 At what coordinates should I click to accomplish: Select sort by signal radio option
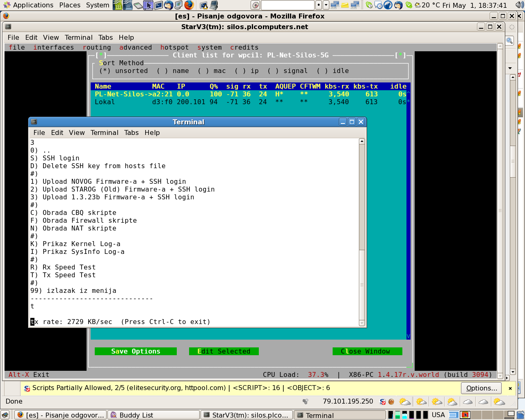pos(288,71)
